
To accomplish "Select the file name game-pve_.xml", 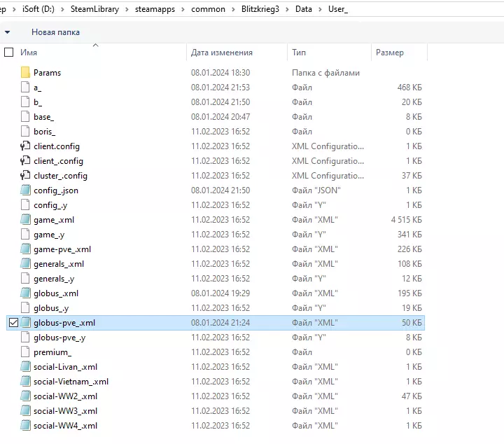I will click(x=62, y=249).
